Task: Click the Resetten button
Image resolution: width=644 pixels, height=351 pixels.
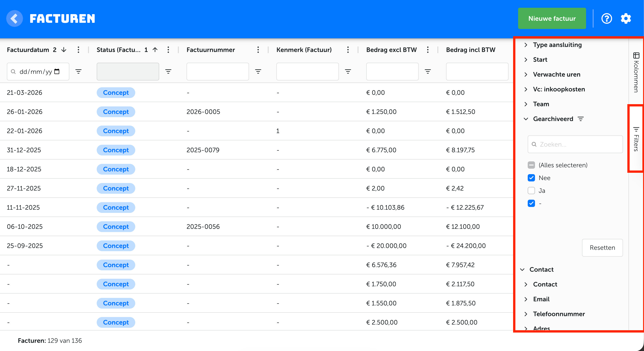Action: (602, 248)
